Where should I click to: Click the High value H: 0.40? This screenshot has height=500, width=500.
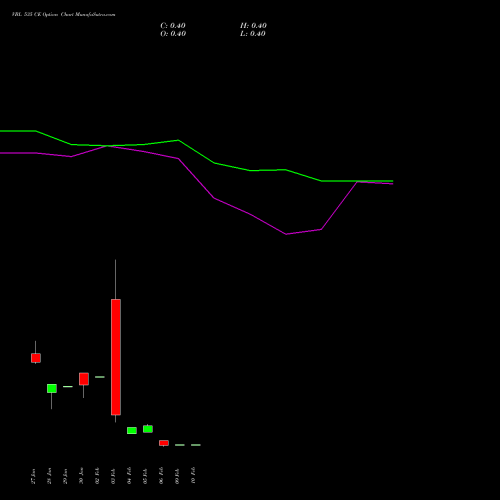[x=253, y=26]
